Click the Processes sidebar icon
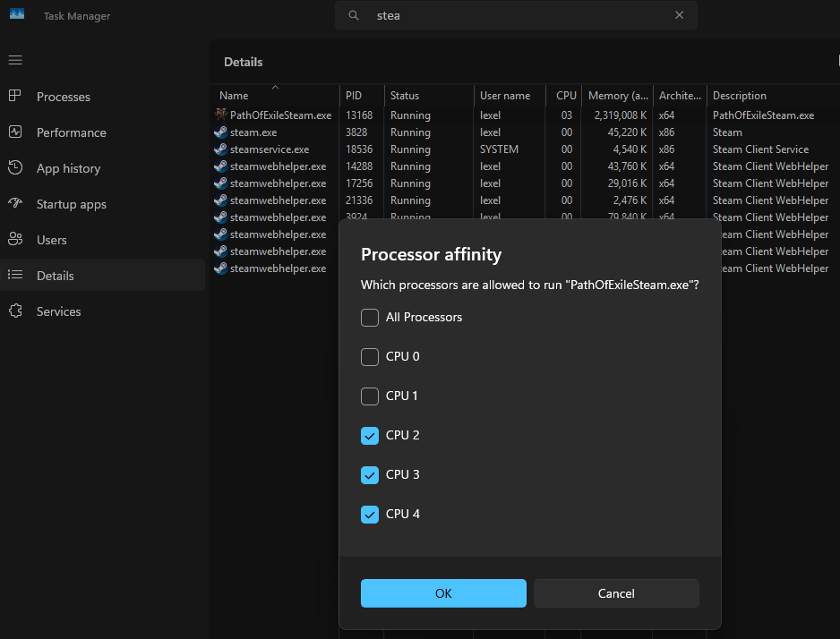Screen dimensions: 840x639 (15, 96)
